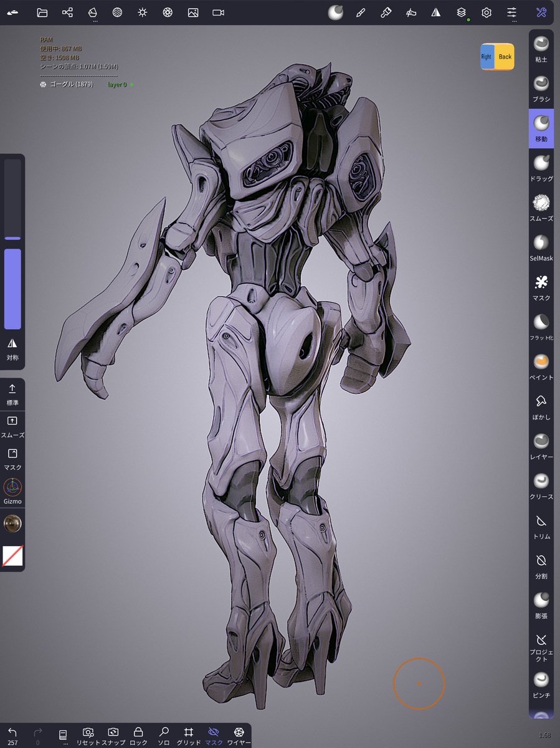
Task: Toggle 対称 symmetry on left panel
Action: tap(12, 350)
